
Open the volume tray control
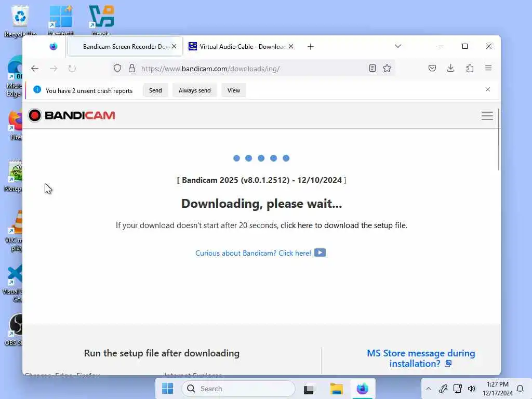472,389
